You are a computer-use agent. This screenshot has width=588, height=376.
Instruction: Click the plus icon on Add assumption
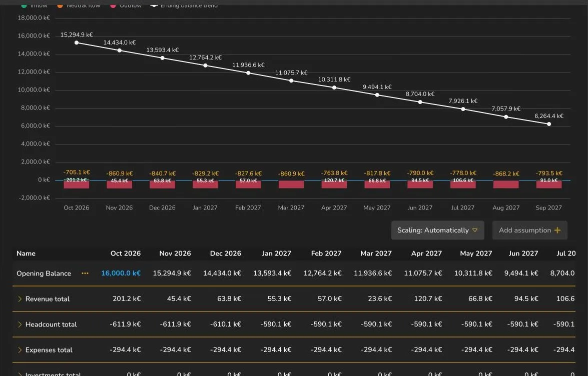(557, 230)
